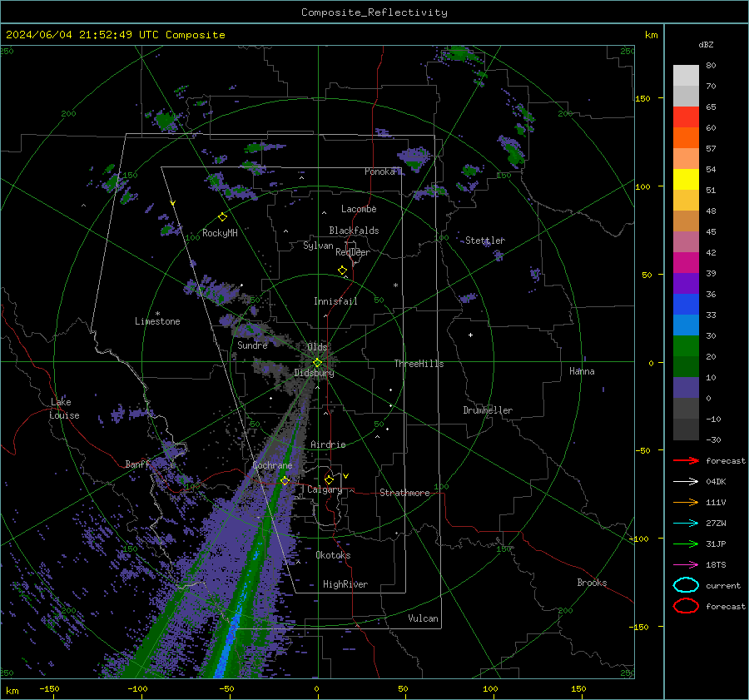Click the Sundre town label

point(252,345)
